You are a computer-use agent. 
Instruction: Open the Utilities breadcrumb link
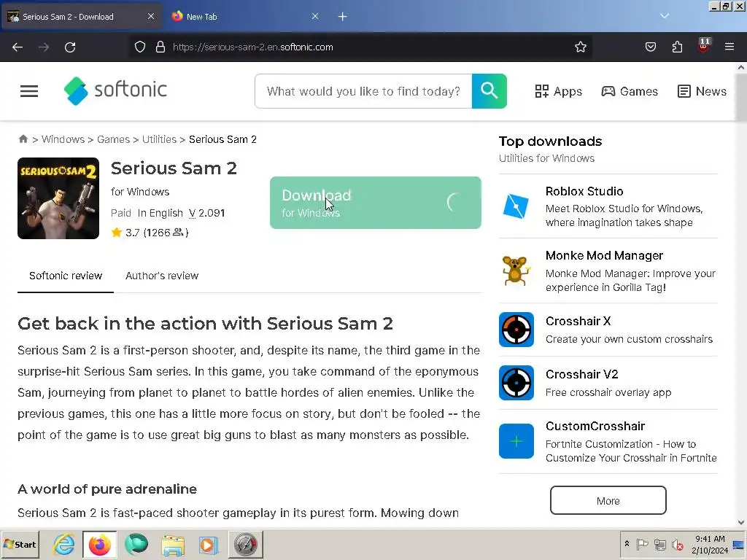tap(159, 139)
